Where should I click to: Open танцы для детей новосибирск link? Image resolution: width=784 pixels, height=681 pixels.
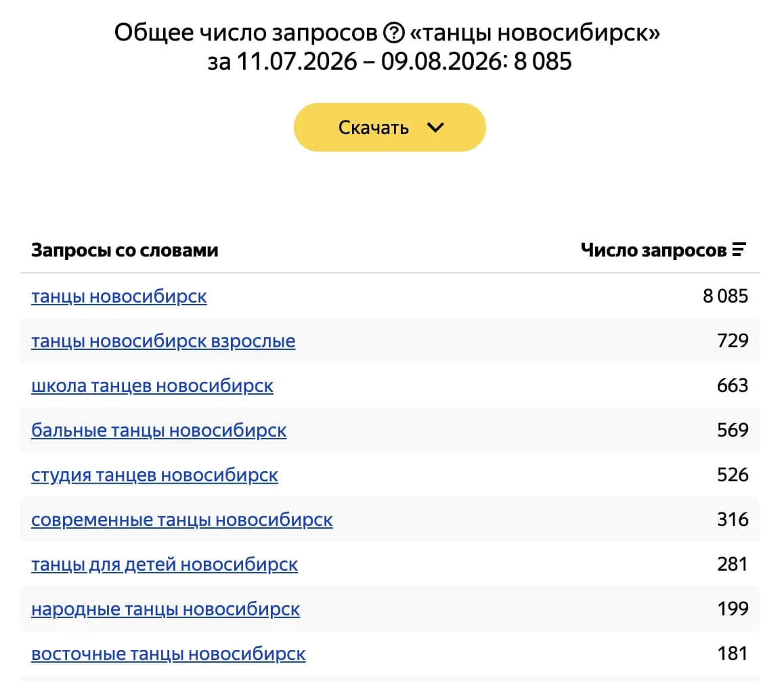[165, 565]
